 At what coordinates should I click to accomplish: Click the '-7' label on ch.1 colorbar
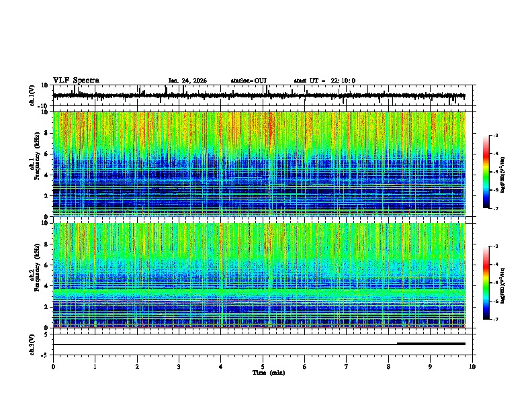point(495,208)
